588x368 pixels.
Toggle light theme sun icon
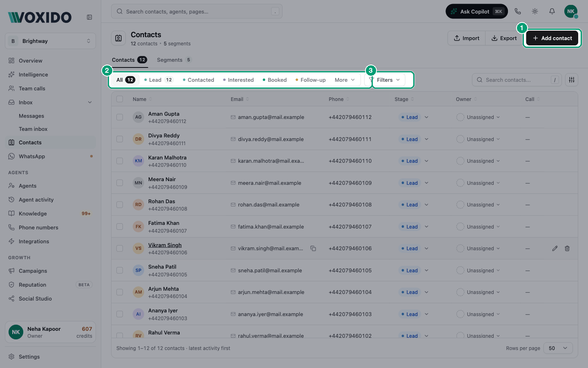click(x=535, y=11)
